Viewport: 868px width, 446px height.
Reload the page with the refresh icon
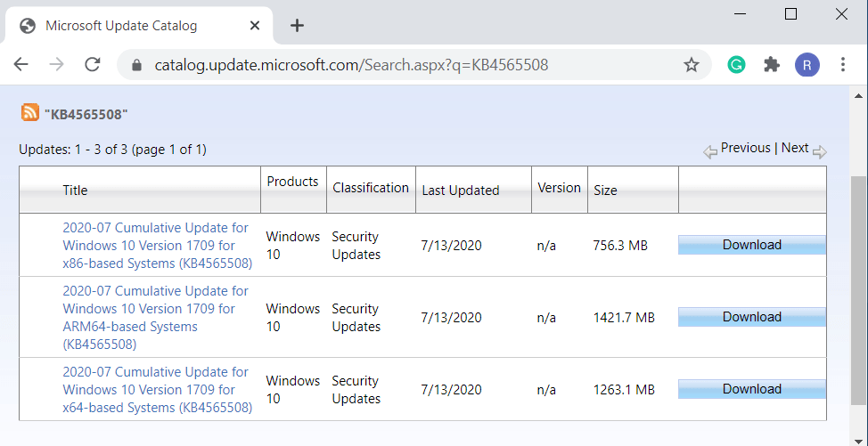pyautogui.click(x=93, y=65)
